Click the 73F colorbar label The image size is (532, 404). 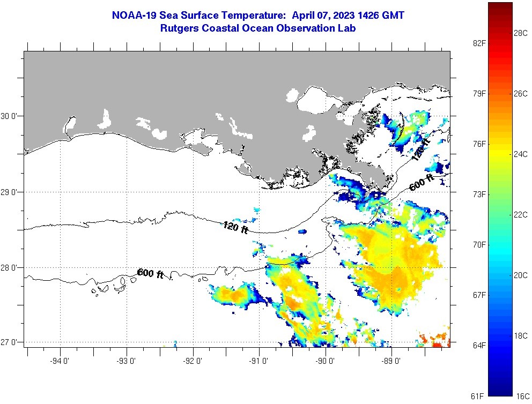pyautogui.click(x=479, y=194)
